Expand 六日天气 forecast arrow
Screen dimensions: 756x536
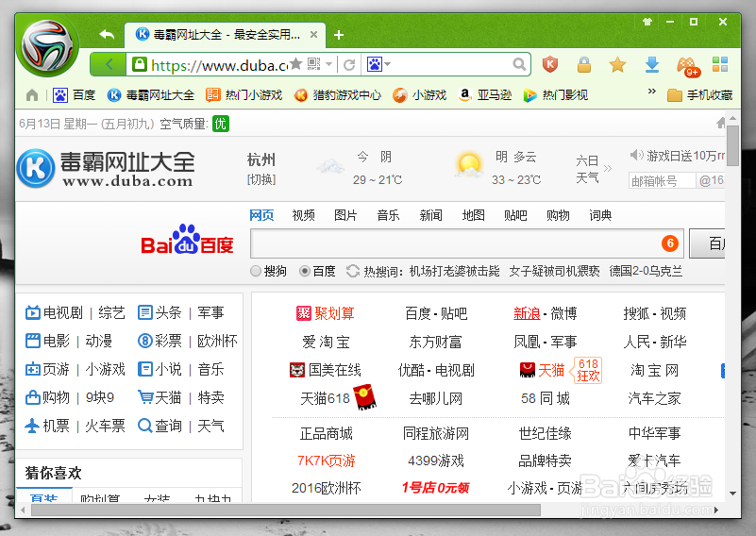coord(608,168)
